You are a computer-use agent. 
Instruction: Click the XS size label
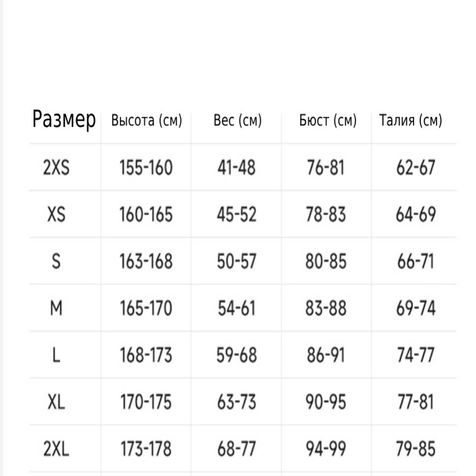[56, 215]
